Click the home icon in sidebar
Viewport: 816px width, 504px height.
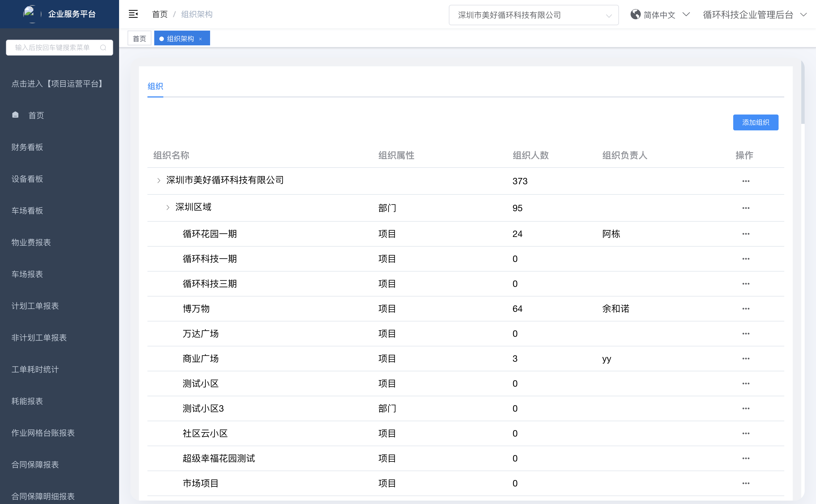pos(15,115)
